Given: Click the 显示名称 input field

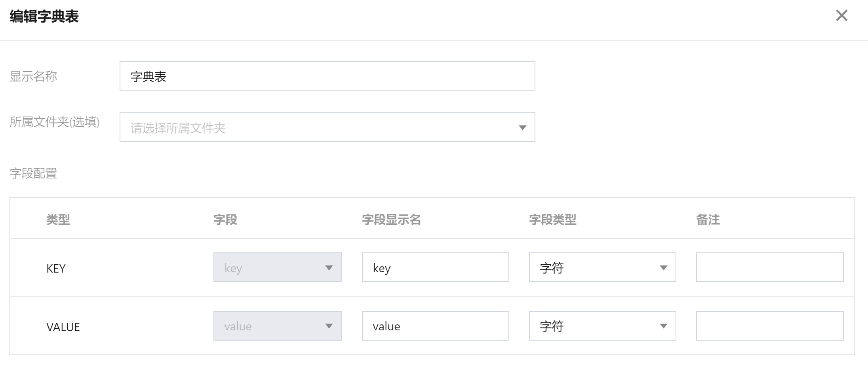Looking at the screenshot, I should pyautogui.click(x=327, y=76).
